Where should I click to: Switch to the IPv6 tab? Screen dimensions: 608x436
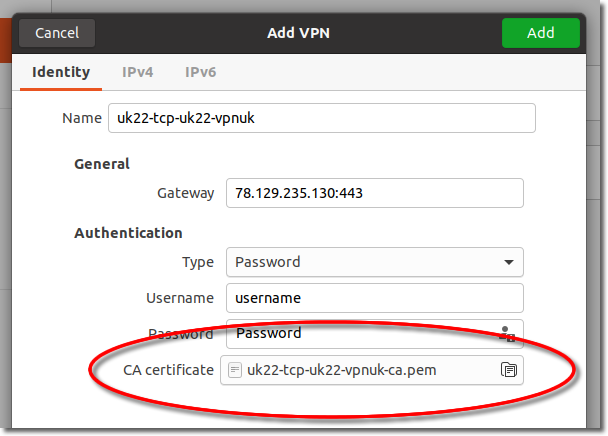tap(200, 72)
